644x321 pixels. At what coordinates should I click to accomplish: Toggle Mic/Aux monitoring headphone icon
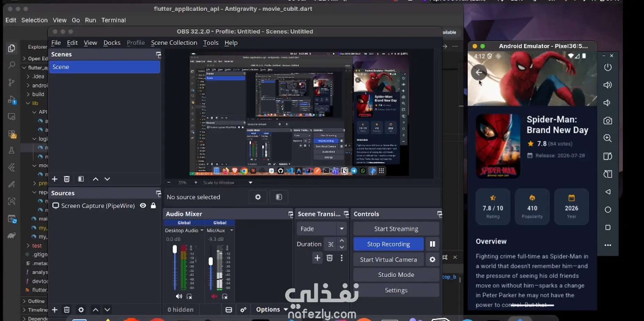(225, 296)
